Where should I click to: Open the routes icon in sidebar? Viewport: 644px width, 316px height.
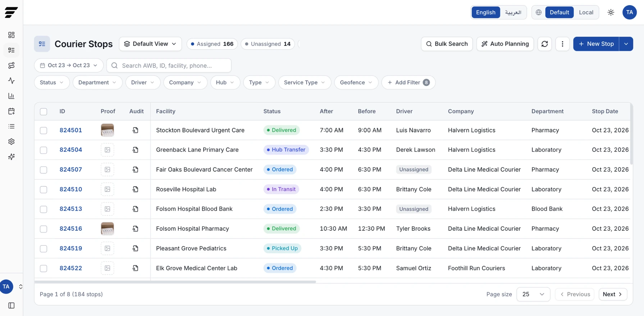point(12,66)
